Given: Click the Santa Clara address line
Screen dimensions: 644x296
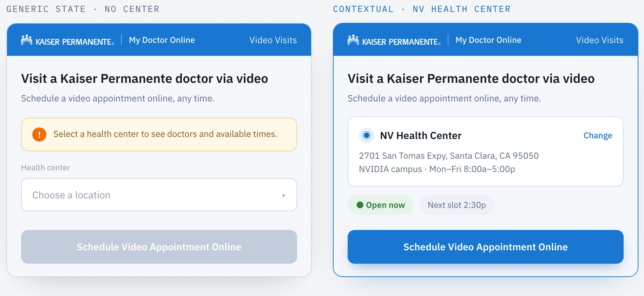Looking at the screenshot, I should point(449,156).
